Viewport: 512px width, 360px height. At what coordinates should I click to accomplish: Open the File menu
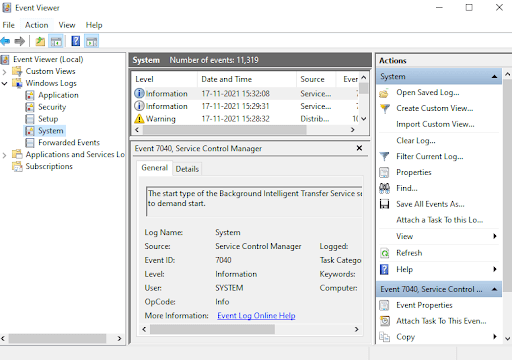click(8, 25)
